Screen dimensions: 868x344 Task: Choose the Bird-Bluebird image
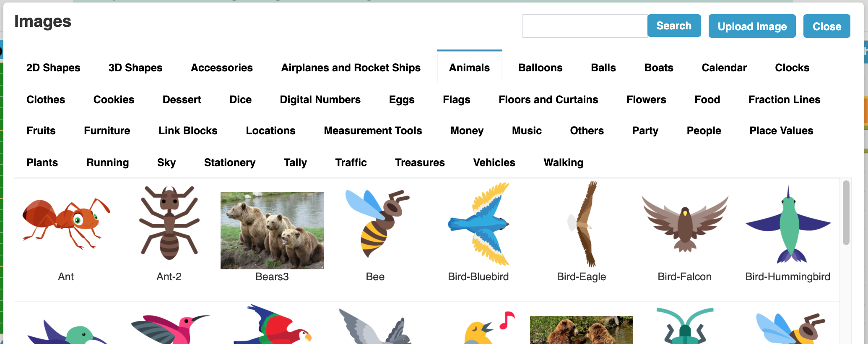(478, 224)
